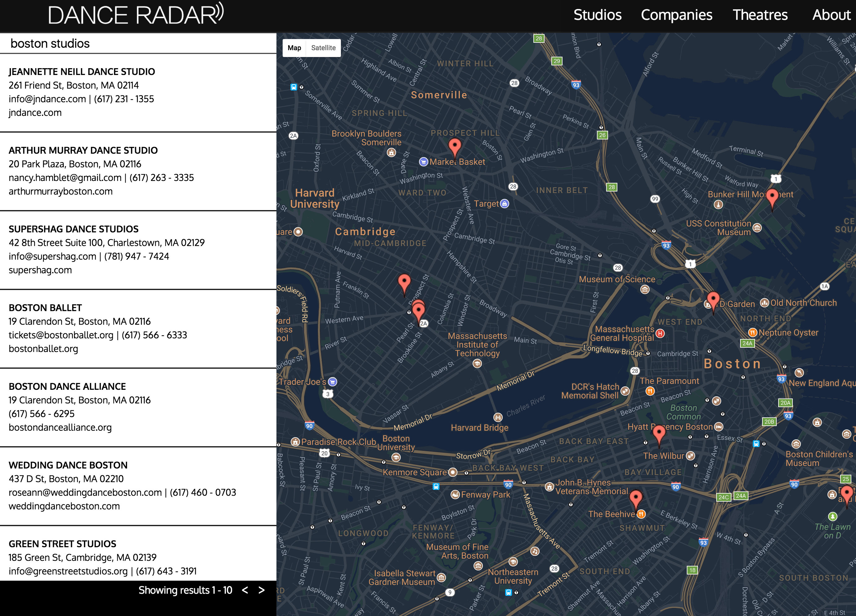Switch the map to Satellite view
Screen dimensions: 856x616
tap(323, 48)
